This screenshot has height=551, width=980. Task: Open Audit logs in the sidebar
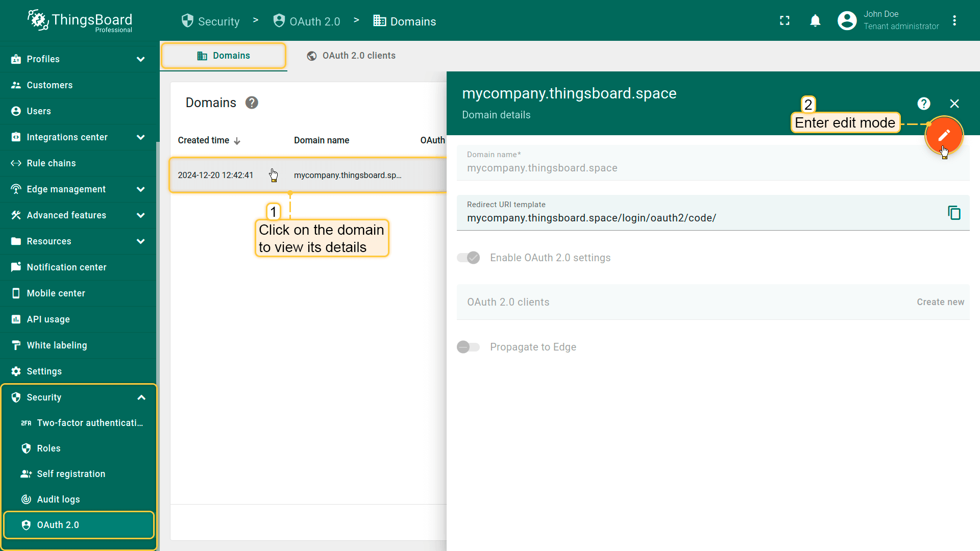coord(58,499)
